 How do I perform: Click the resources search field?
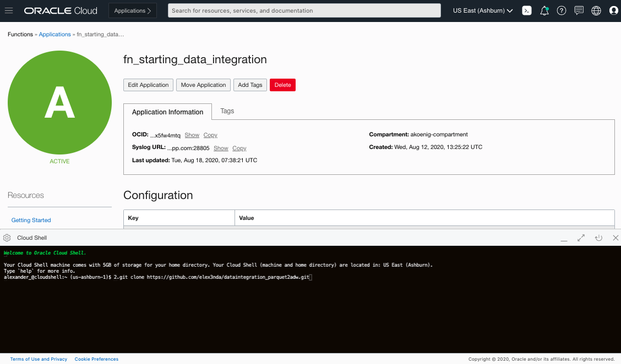click(x=304, y=10)
